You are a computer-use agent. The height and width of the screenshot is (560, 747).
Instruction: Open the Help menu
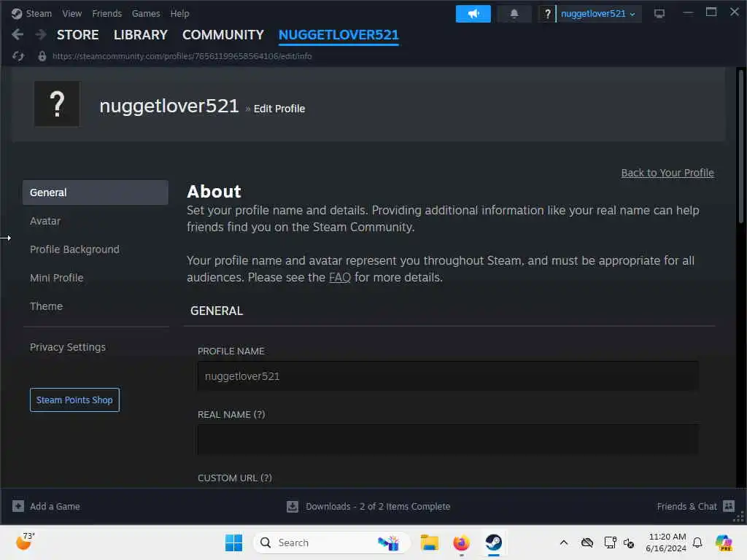point(179,13)
